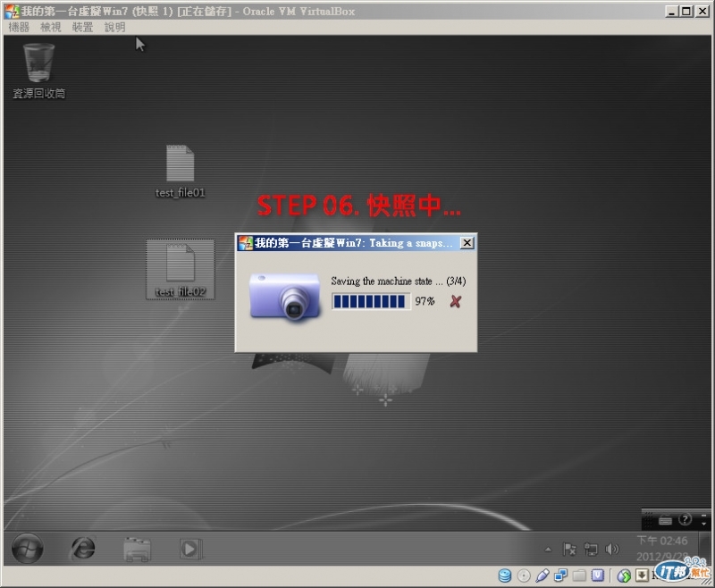This screenshot has height=588, width=715.
Task: Maximize the VirtualBox VM window
Action: pyautogui.click(x=686, y=12)
